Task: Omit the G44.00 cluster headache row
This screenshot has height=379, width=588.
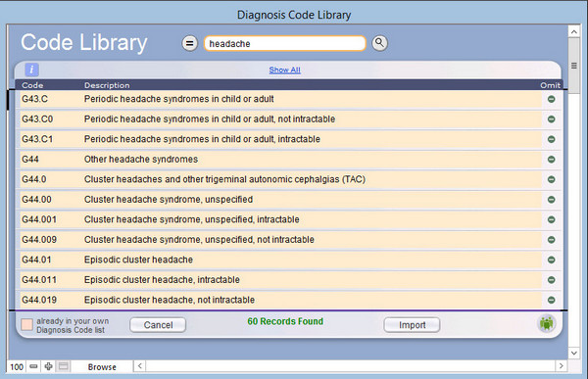Action: [551, 200]
